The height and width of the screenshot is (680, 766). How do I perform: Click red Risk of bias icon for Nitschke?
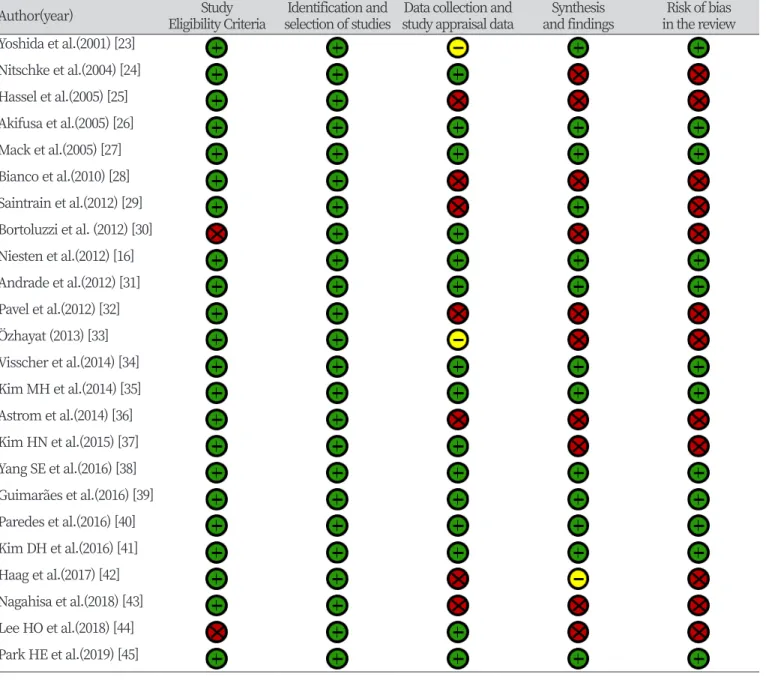pyautogui.click(x=699, y=74)
